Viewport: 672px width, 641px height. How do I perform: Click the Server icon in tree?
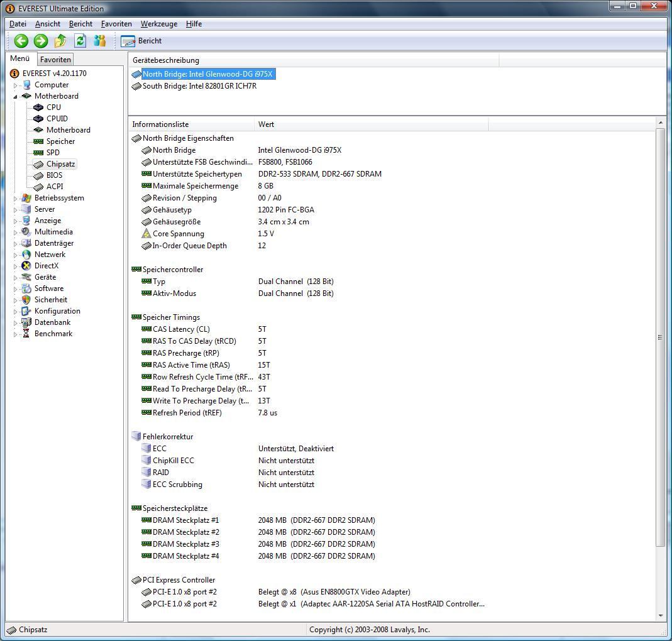[26, 209]
